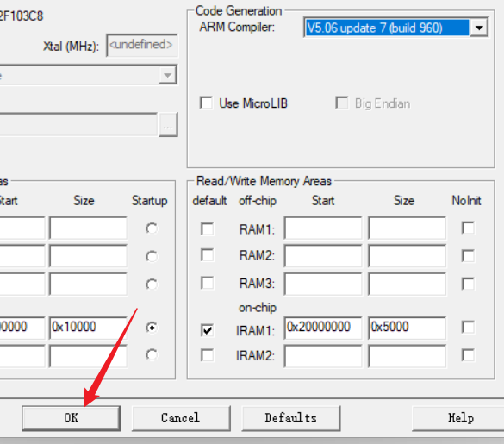The image size is (504, 444).
Task: Click the Cancel button
Action: point(181,418)
